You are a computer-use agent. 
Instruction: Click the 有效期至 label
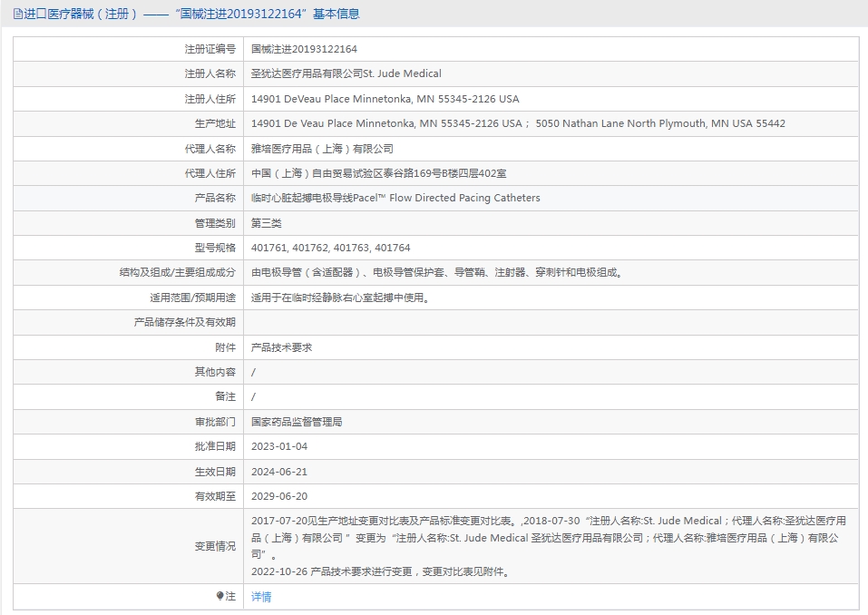click(215, 496)
